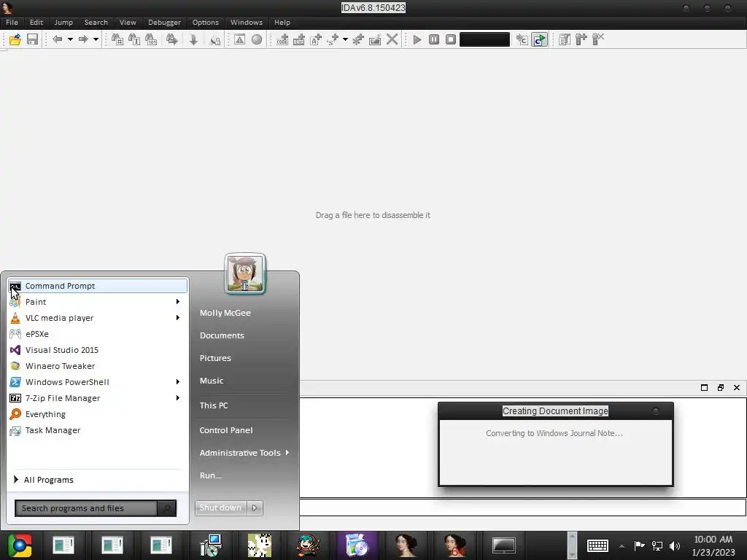
Task: Open the File menu
Action: pos(12,23)
